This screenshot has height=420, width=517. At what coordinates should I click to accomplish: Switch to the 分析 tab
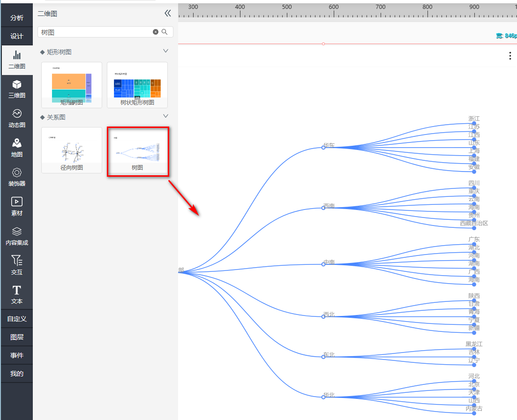pos(17,18)
